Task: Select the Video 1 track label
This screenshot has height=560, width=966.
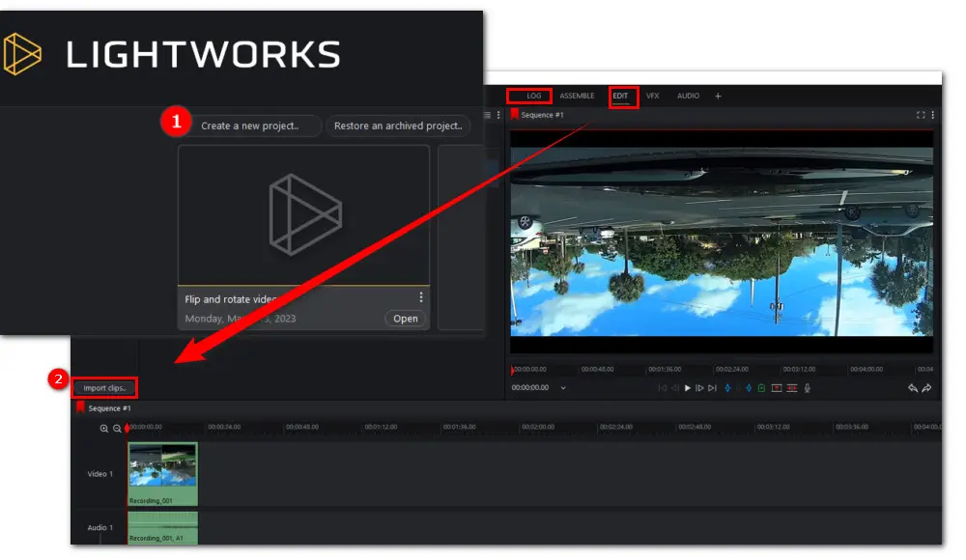Action: coord(100,474)
